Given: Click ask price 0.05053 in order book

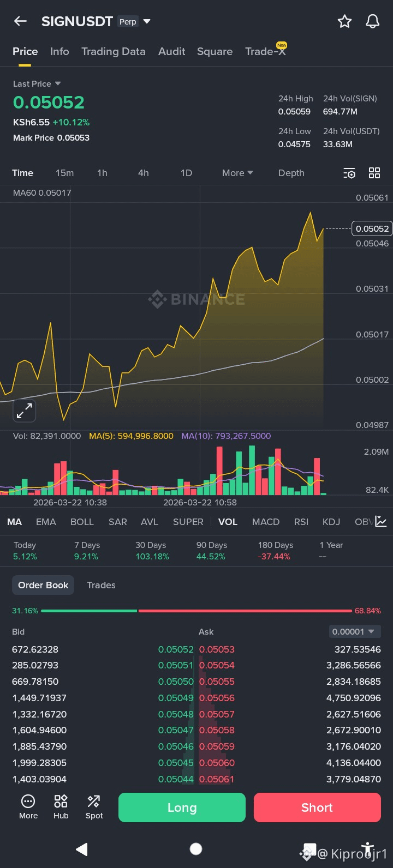Looking at the screenshot, I should [217, 649].
